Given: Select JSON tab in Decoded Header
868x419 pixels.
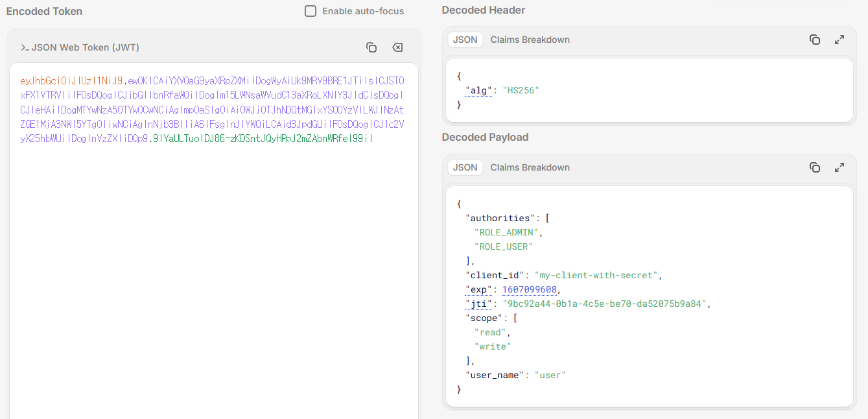Looking at the screenshot, I should [465, 40].
